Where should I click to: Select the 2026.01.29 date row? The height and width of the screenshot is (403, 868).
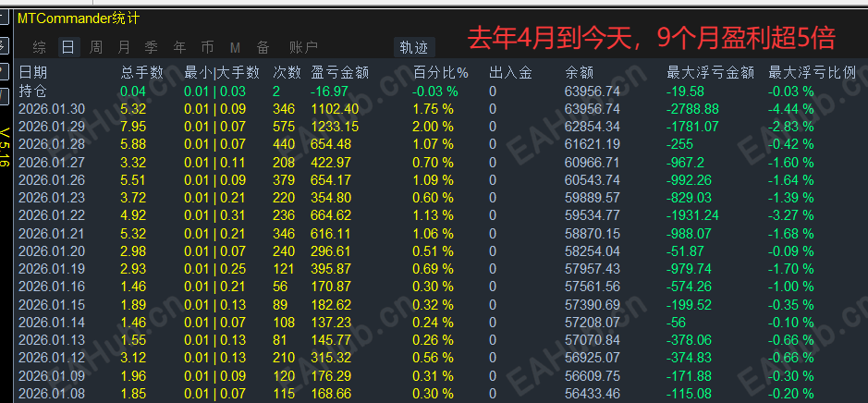click(x=52, y=127)
